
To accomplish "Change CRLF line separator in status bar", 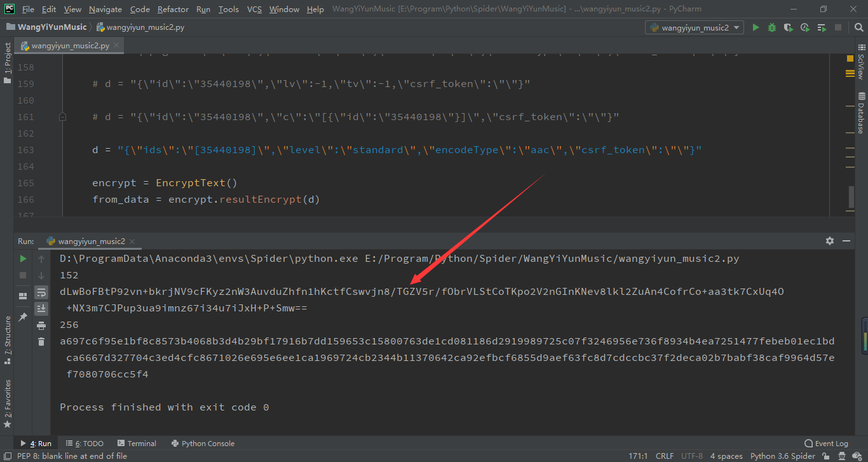I will click(x=665, y=456).
